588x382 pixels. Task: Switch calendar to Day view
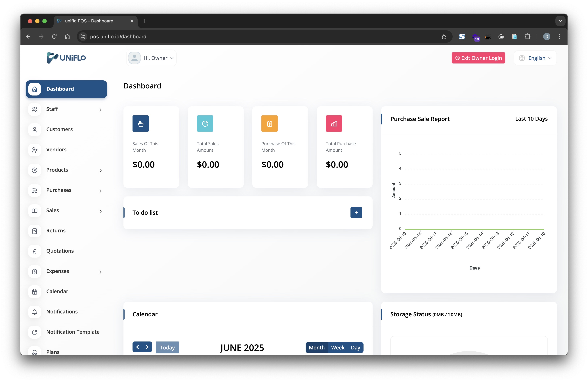355,347
